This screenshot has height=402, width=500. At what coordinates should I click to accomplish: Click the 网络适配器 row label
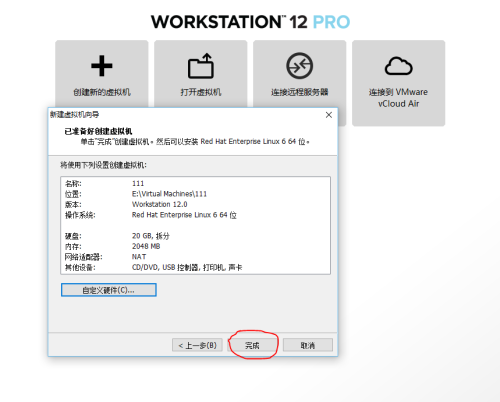[x=83, y=257]
